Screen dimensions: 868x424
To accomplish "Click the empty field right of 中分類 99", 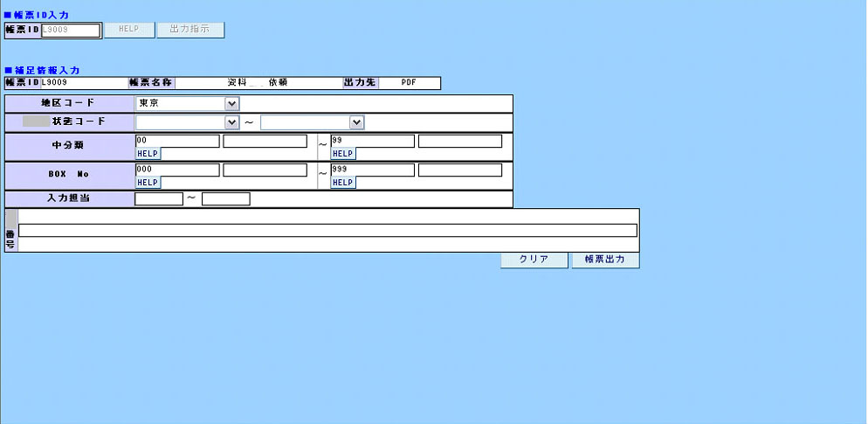I will click(x=460, y=141).
